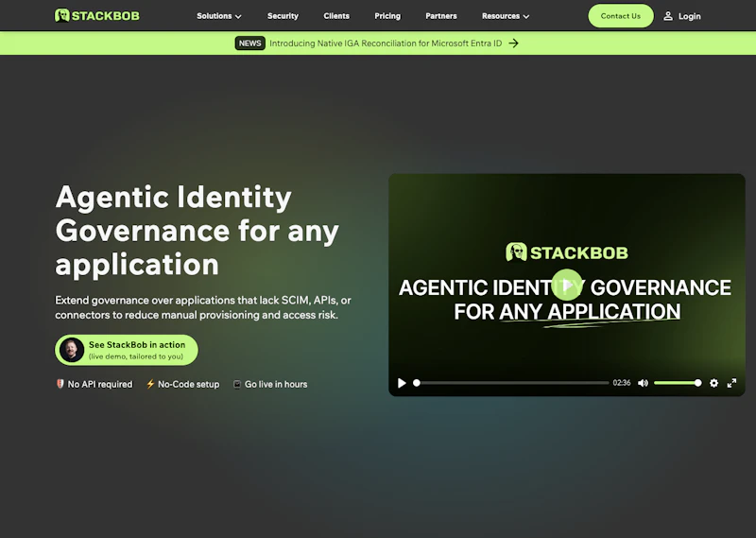756x538 pixels.
Task: Click the See StackBob in action button
Action: tap(127, 350)
